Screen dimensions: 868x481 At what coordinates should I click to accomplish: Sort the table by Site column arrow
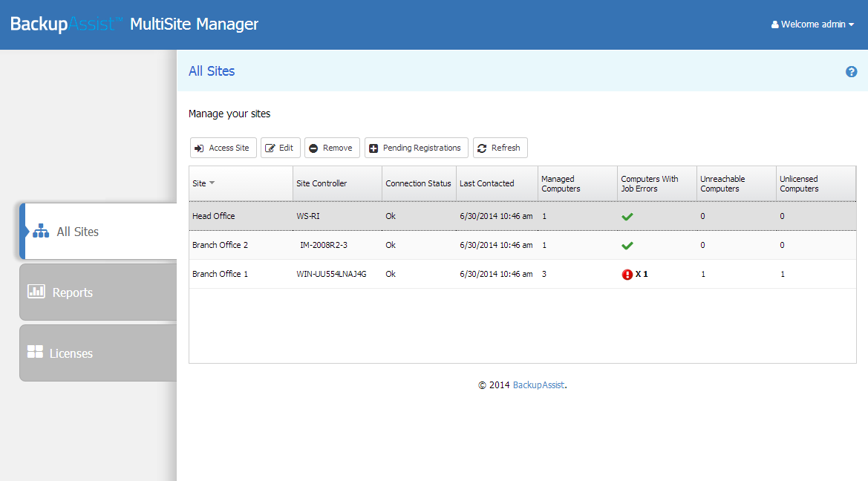pos(212,183)
